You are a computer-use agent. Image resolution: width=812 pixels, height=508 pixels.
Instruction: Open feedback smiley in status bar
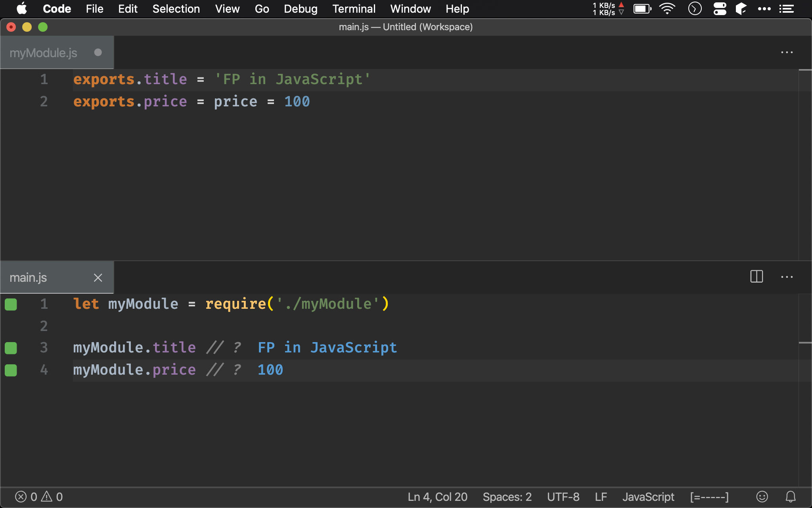tap(762, 496)
